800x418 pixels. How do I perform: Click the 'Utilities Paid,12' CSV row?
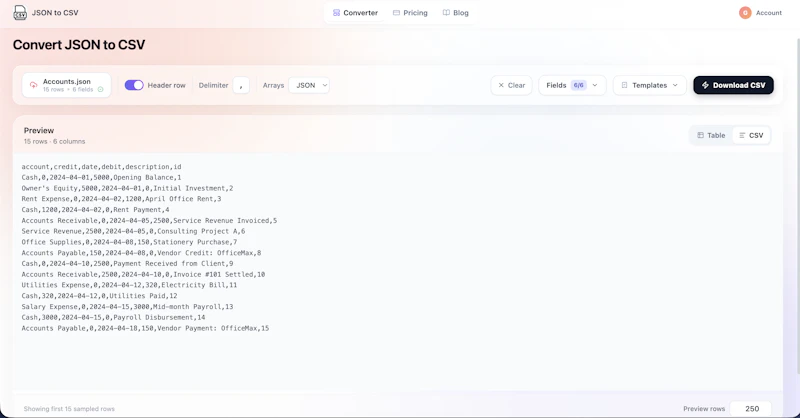click(99, 296)
